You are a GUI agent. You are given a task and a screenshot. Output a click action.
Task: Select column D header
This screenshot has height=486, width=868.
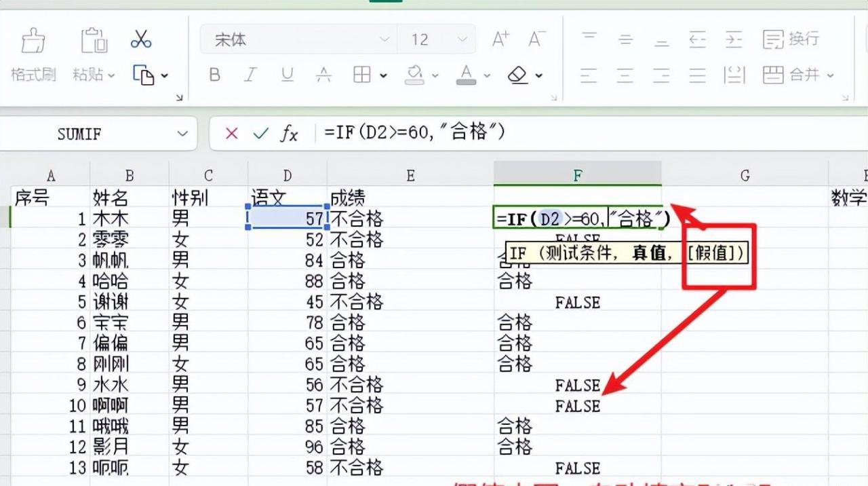(288, 176)
